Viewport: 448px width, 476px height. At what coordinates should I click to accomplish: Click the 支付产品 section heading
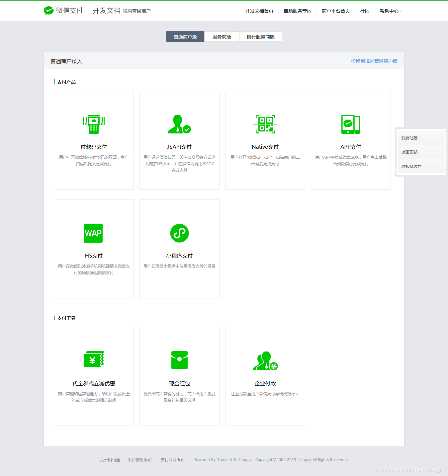click(x=66, y=82)
